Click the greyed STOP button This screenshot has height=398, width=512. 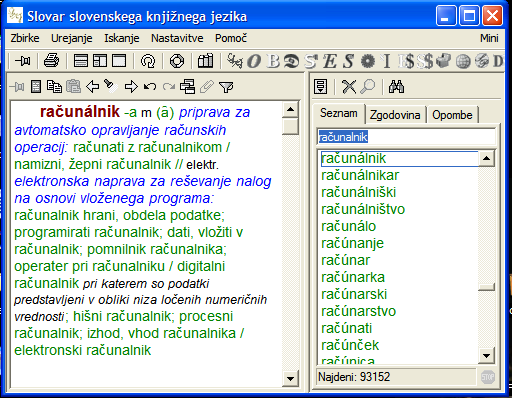point(488,377)
